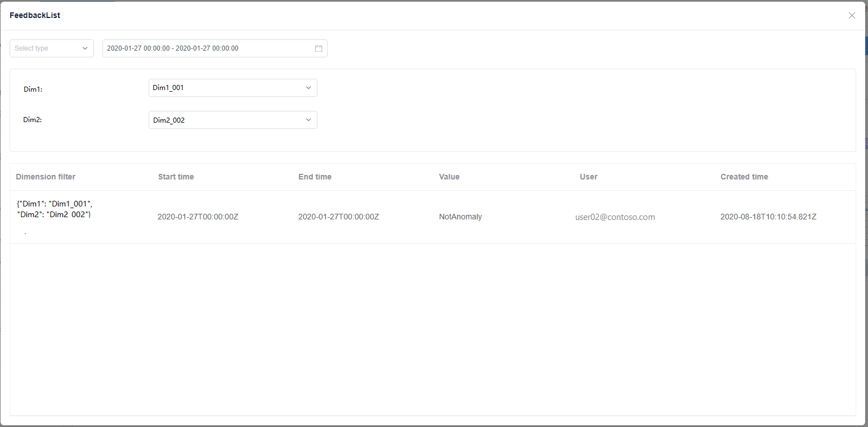Image resolution: width=868 pixels, height=427 pixels.
Task: Click the Dimension filter column header
Action: (46, 177)
